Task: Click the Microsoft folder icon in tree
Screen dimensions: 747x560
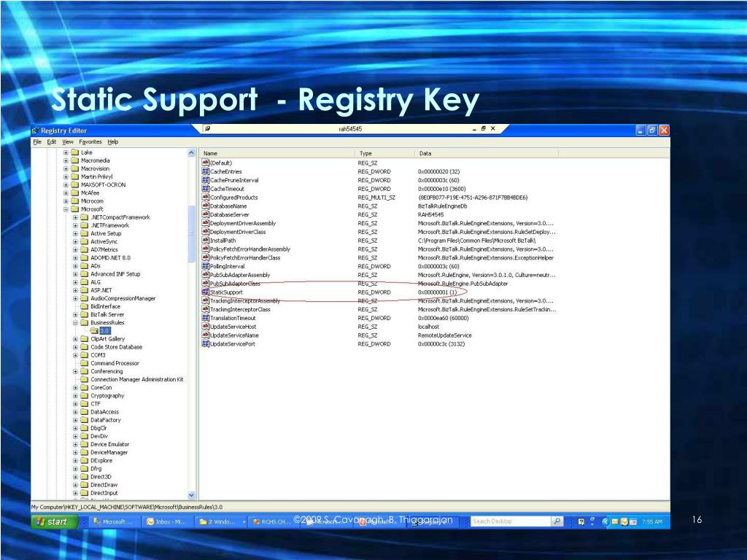Action: tap(75, 209)
